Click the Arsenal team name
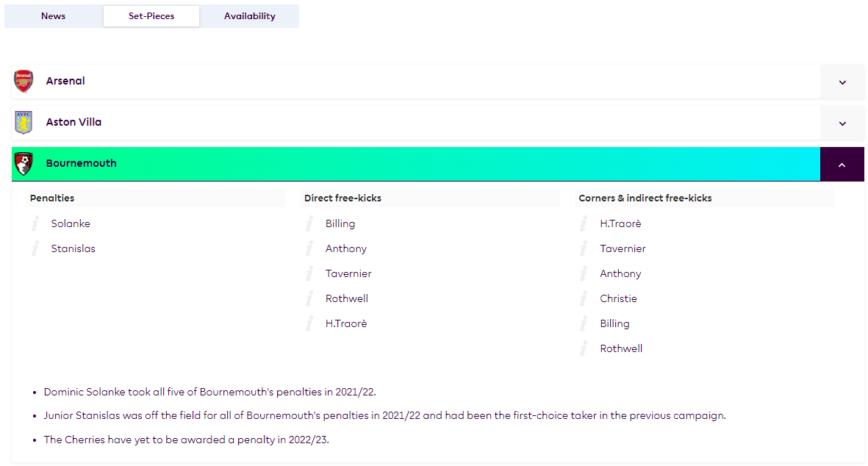 [65, 81]
